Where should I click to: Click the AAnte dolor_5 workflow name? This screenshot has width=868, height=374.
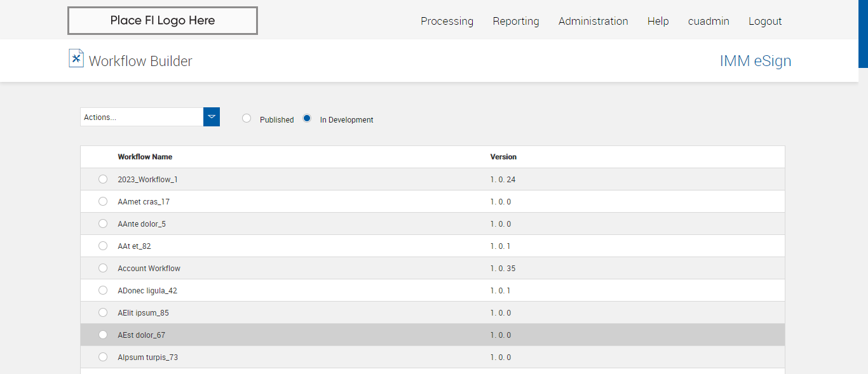click(x=142, y=224)
